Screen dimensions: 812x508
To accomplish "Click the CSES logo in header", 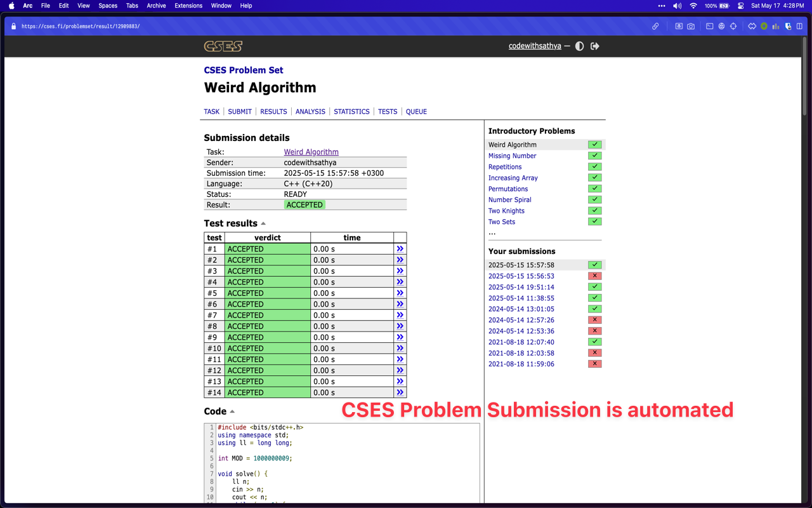I will click(223, 46).
